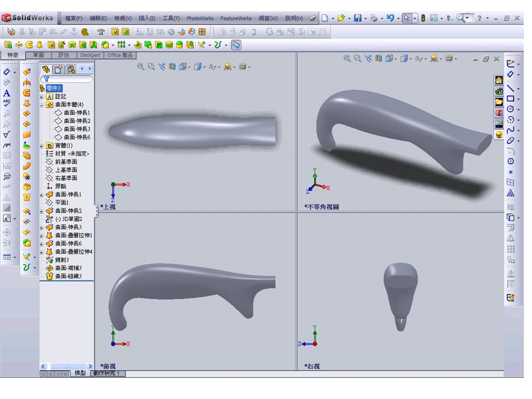Viewport: 532px width, 399px height.
Task: Open the 插入(I) menu
Action: coord(147,18)
